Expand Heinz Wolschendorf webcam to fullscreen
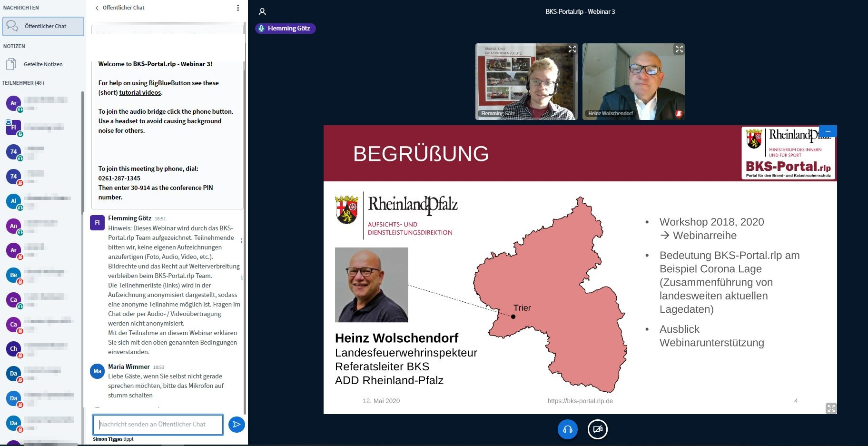 pyautogui.click(x=679, y=49)
